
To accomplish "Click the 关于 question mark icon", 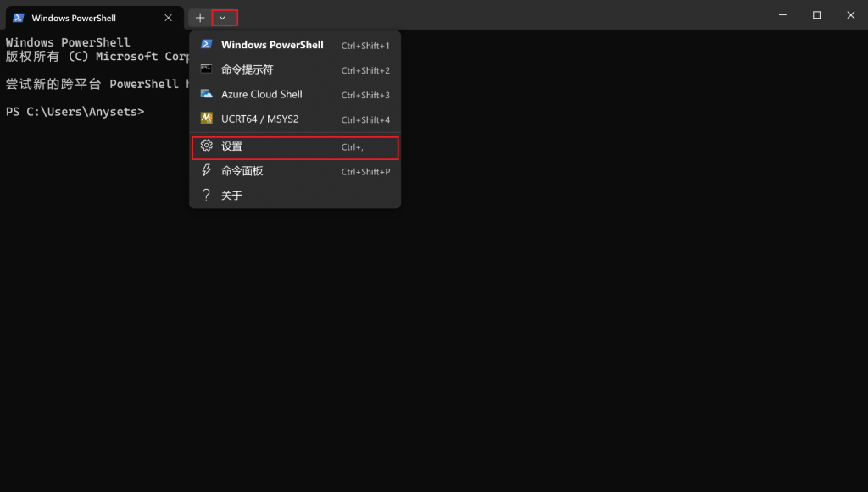I will tap(206, 196).
